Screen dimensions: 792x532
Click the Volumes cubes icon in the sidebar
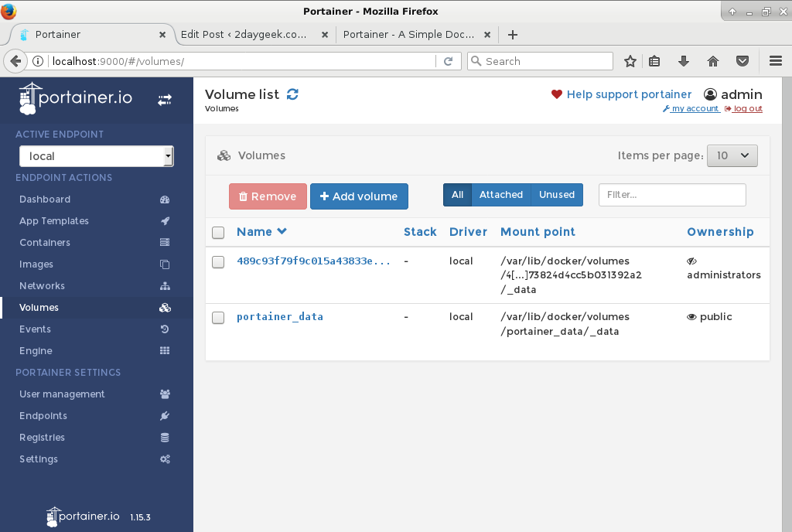coord(165,308)
